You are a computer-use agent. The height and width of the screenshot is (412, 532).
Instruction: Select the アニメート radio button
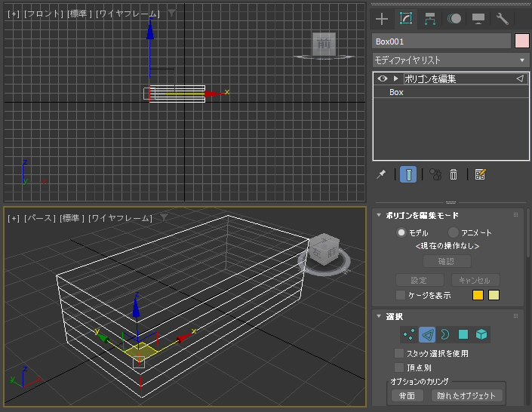click(454, 233)
